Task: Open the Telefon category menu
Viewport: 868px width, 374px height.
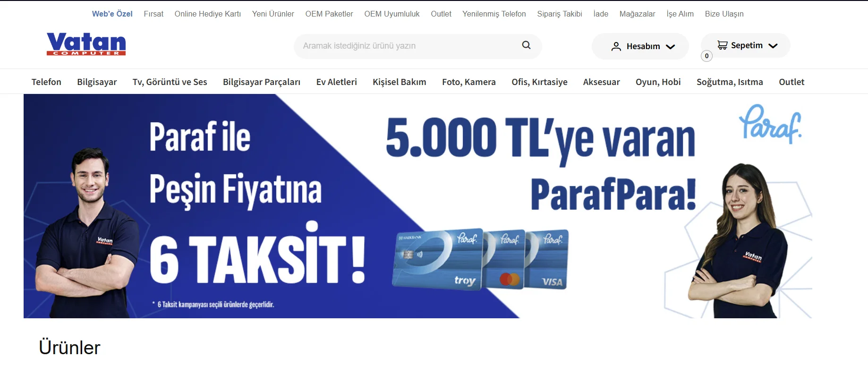Action: point(46,82)
